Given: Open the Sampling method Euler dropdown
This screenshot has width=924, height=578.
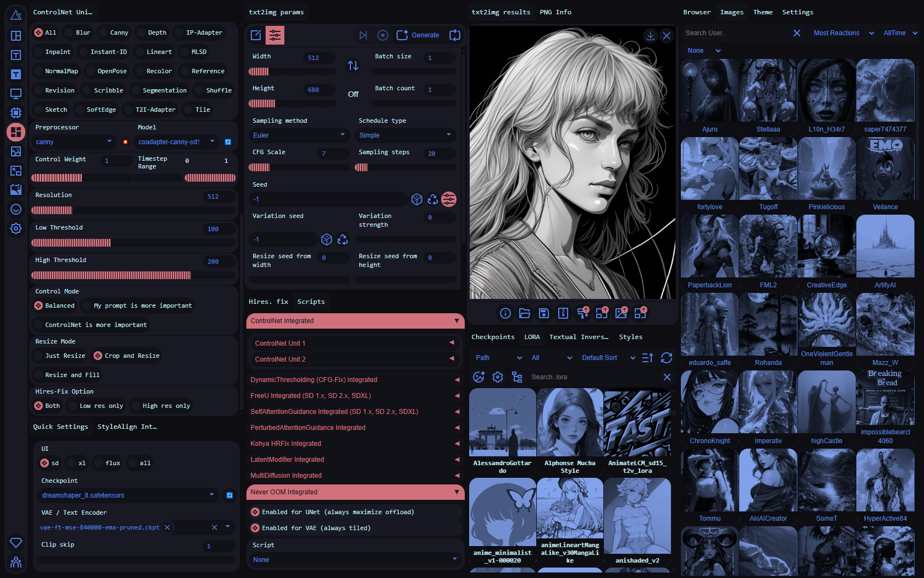Looking at the screenshot, I should point(299,135).
